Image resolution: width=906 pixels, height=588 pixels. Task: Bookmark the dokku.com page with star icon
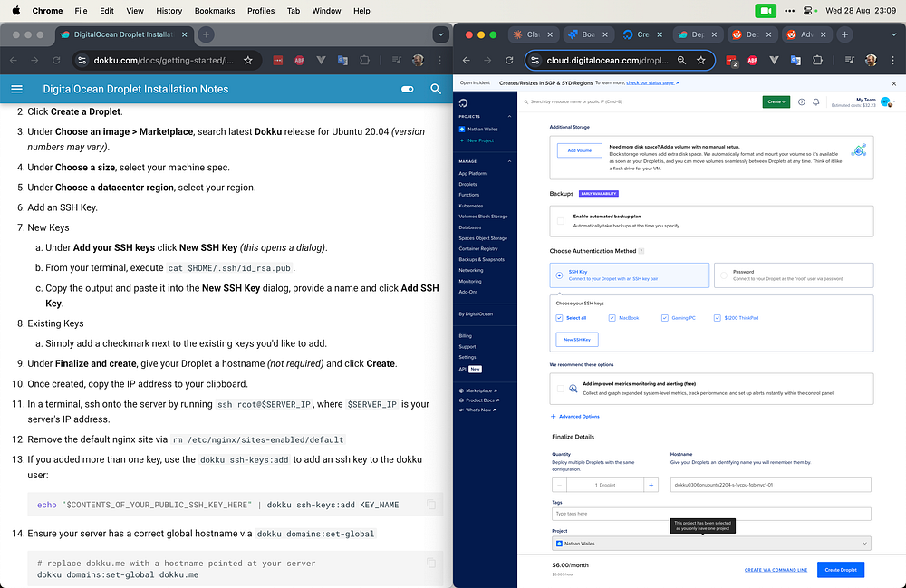[x=248, y=60]
